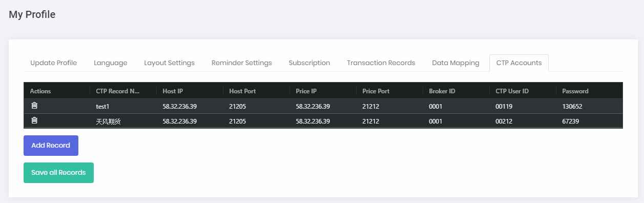Screen dimensions: 644x203
Task: Select the Subscription tab
Action: 309,63
